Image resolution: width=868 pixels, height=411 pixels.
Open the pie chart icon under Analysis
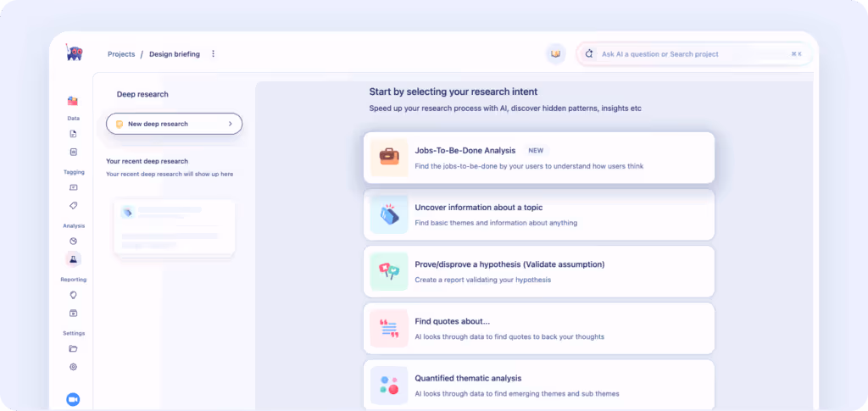pos(73,242)
